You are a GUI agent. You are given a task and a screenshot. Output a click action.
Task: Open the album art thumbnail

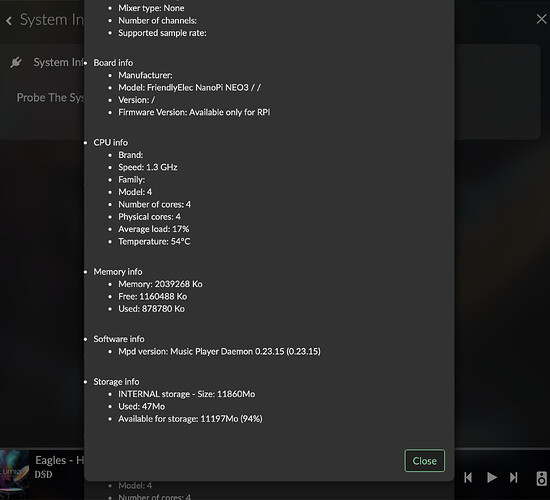(x=14, y=475)
